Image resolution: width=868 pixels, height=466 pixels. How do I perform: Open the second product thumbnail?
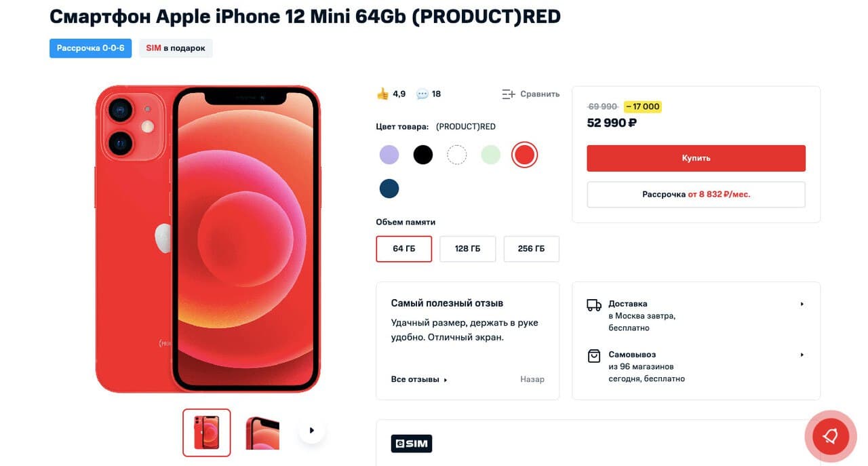(262, 433)
